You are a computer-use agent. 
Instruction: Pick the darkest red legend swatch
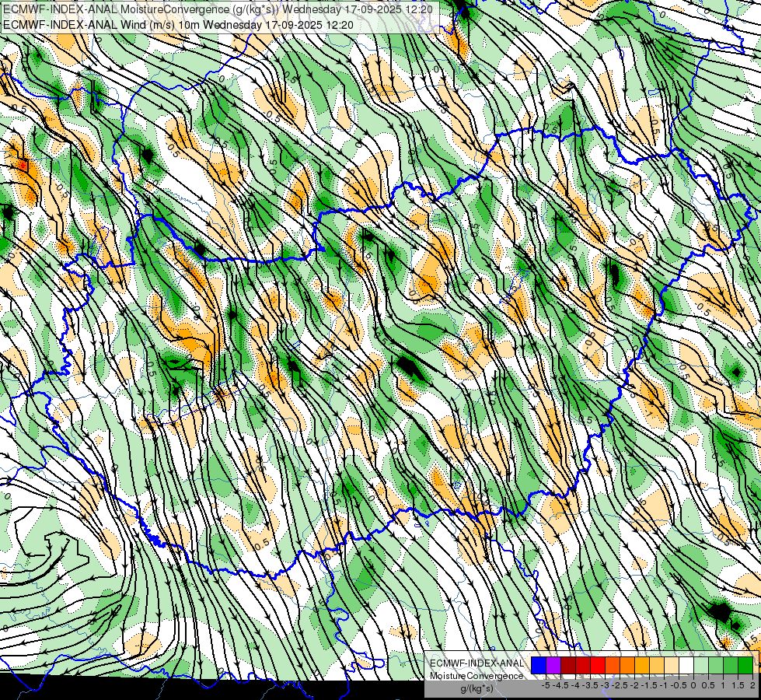(x=568, y=665)
